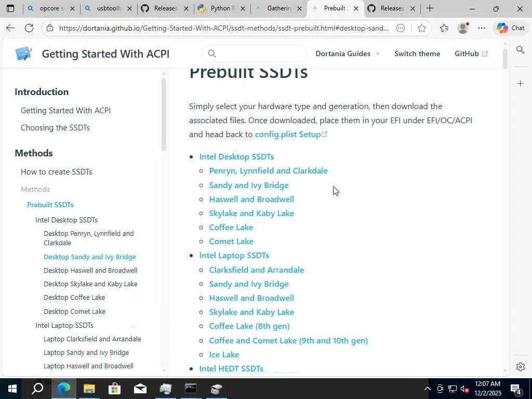532x399 pixels.
Task: Open Coffee Lake (8th gen) link
Action: coord(249,326)
